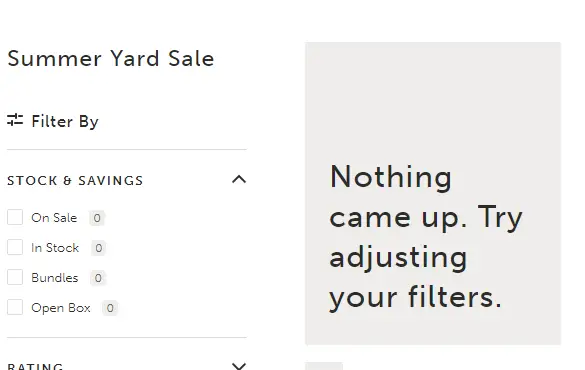Click the Filter By sliders icon

coord(15,120)
